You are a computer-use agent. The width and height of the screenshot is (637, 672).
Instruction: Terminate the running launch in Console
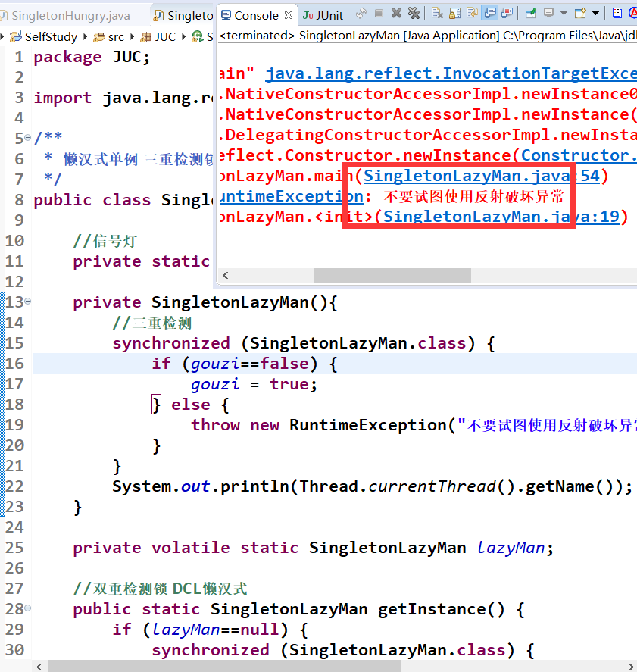[379, 14]
